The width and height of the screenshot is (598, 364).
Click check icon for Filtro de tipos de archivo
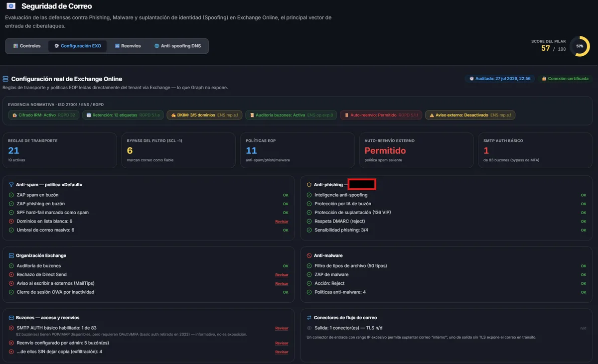click(309, 266)
